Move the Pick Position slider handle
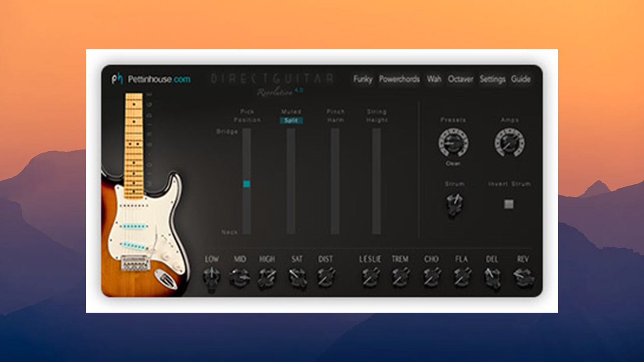The height and width of the screenshot is (362, 644). 246,185
